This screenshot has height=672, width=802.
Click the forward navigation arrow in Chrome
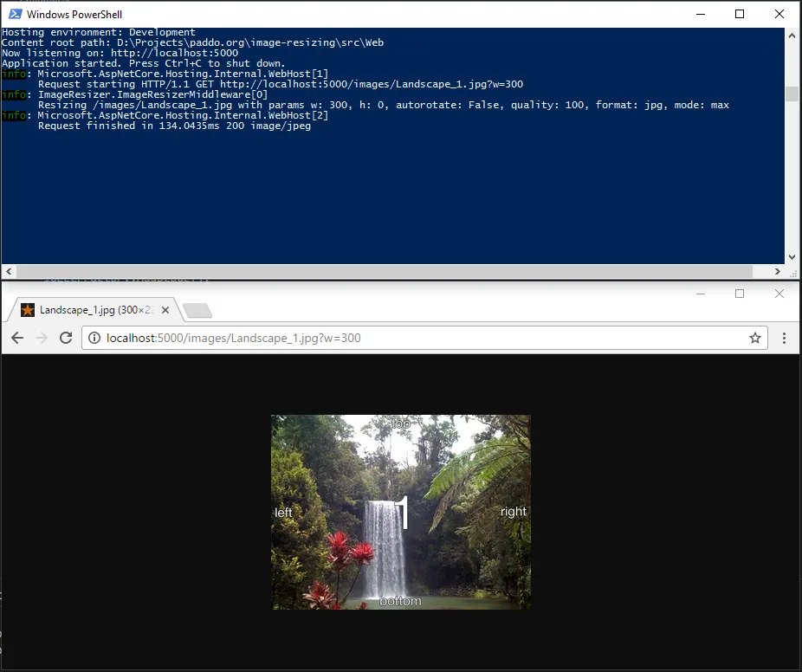click(x=42, y=338)
